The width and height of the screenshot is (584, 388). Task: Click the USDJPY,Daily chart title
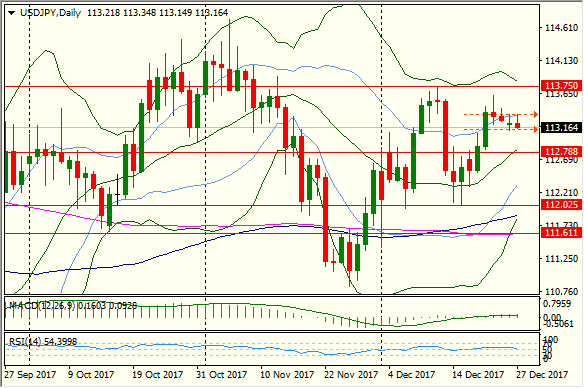[x=50, y=13]
